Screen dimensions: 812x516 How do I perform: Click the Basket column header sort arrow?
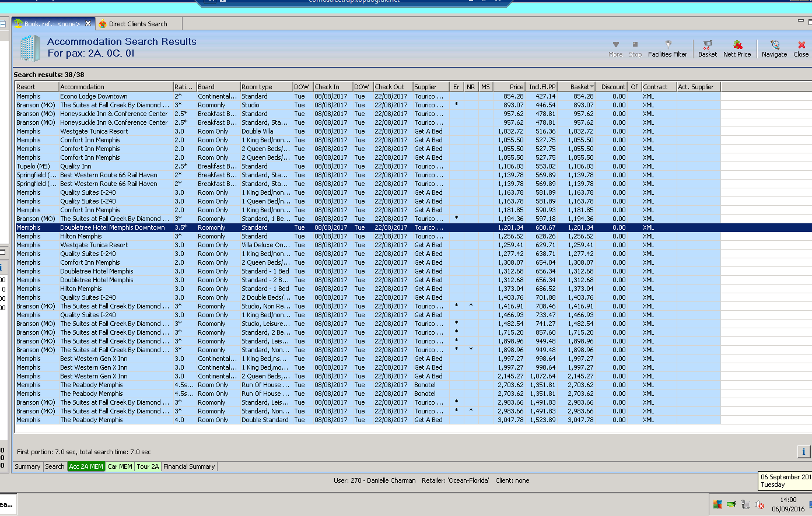pos(591,87)
